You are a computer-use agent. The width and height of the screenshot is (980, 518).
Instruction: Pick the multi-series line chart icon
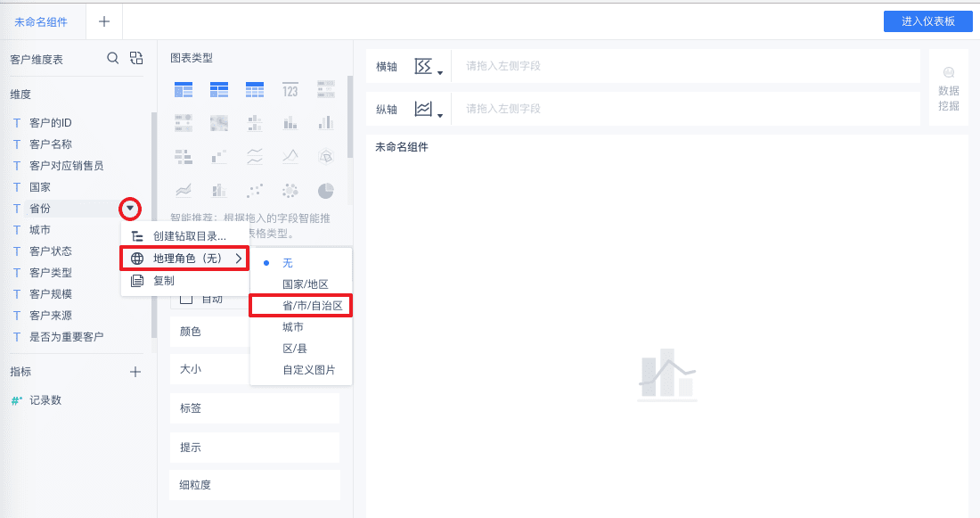click(x=290, y=156)
